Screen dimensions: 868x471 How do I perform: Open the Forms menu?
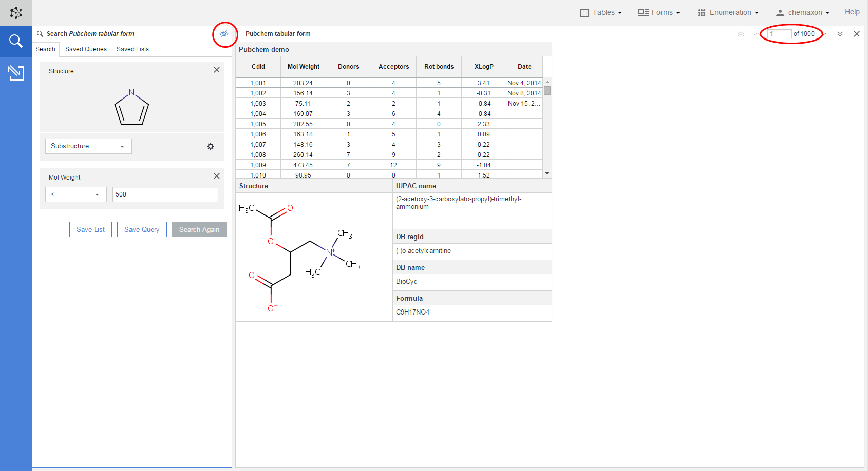tap(659, 12)
